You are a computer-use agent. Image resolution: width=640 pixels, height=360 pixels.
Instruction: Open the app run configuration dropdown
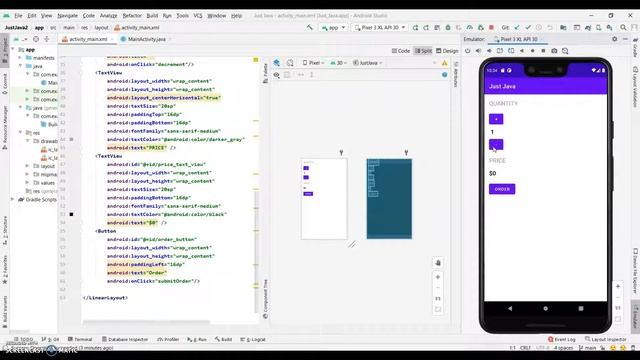point(334,27)
